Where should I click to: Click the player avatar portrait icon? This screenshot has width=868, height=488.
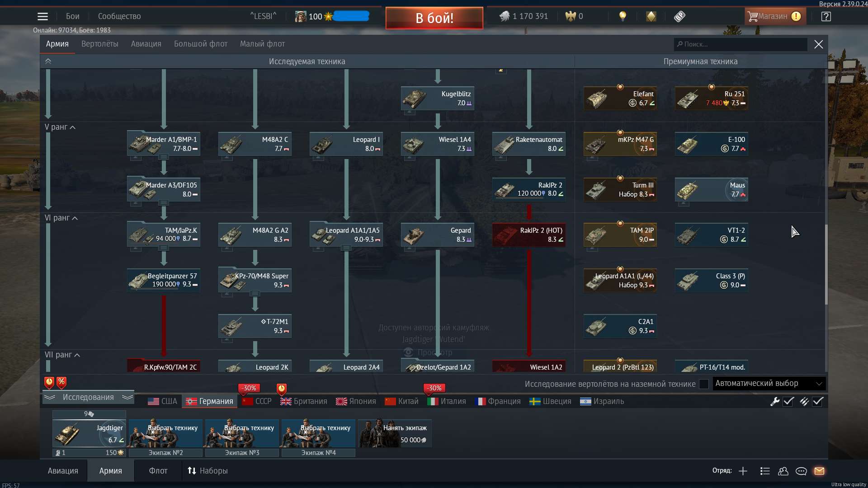[x=300, y=16]
